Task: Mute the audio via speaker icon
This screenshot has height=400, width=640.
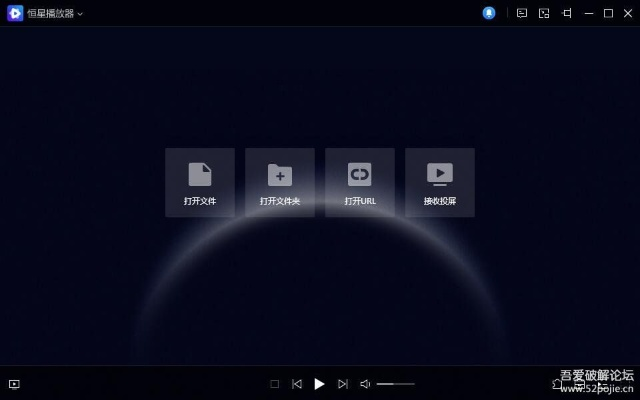Action: 365,384
